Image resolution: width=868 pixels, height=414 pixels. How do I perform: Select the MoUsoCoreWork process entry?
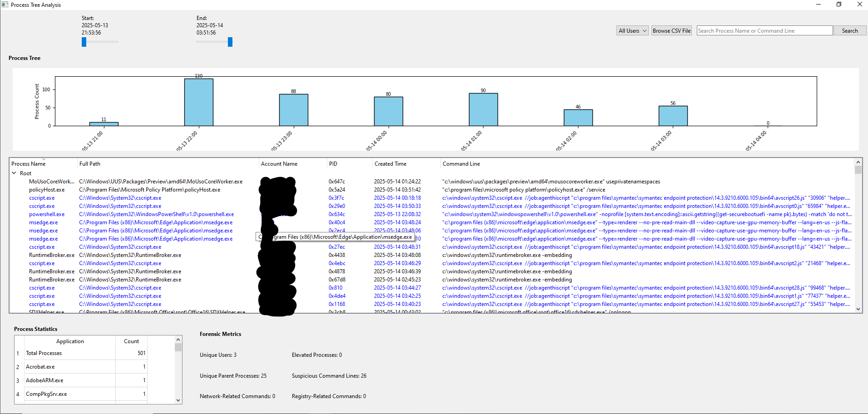coord(51,182)
